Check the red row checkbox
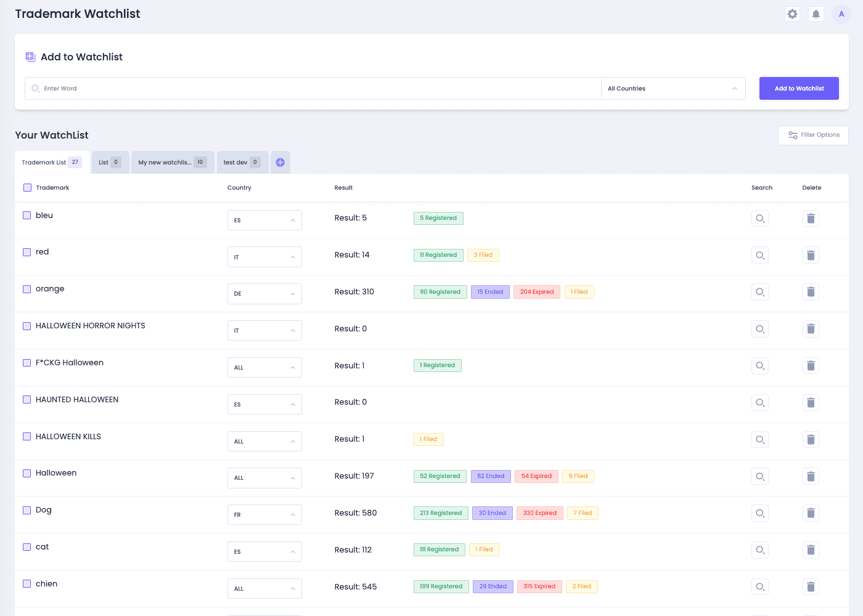 coord(27,252)
